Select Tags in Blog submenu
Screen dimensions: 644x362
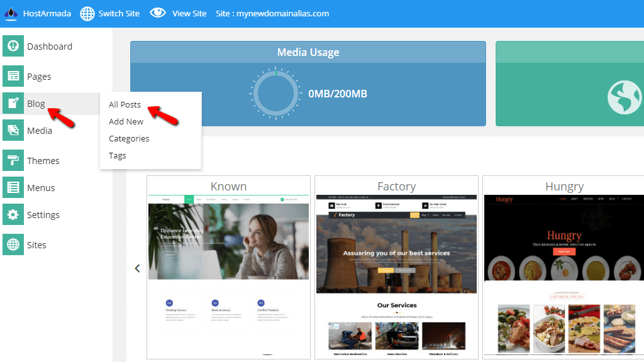118,156
